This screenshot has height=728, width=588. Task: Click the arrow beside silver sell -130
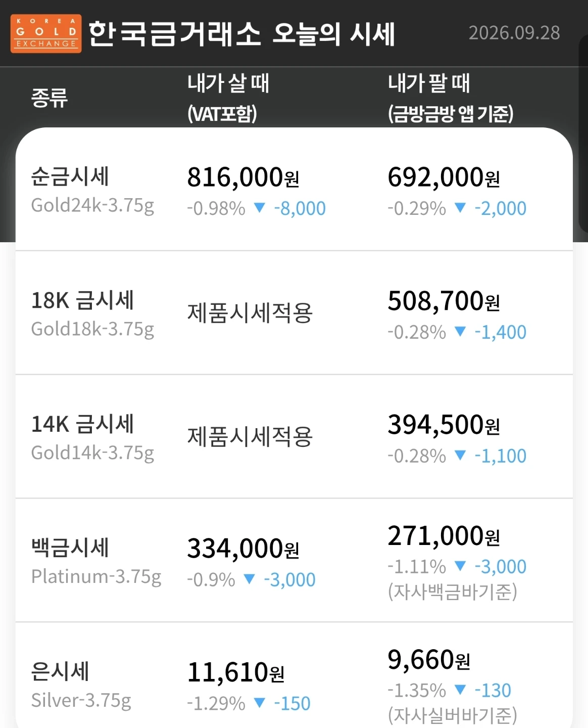click(x=460, y=690)
